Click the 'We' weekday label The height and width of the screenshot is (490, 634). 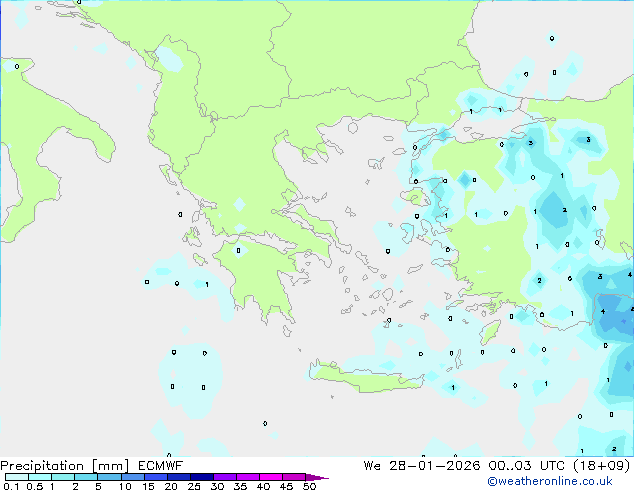(x=372, y=466)
